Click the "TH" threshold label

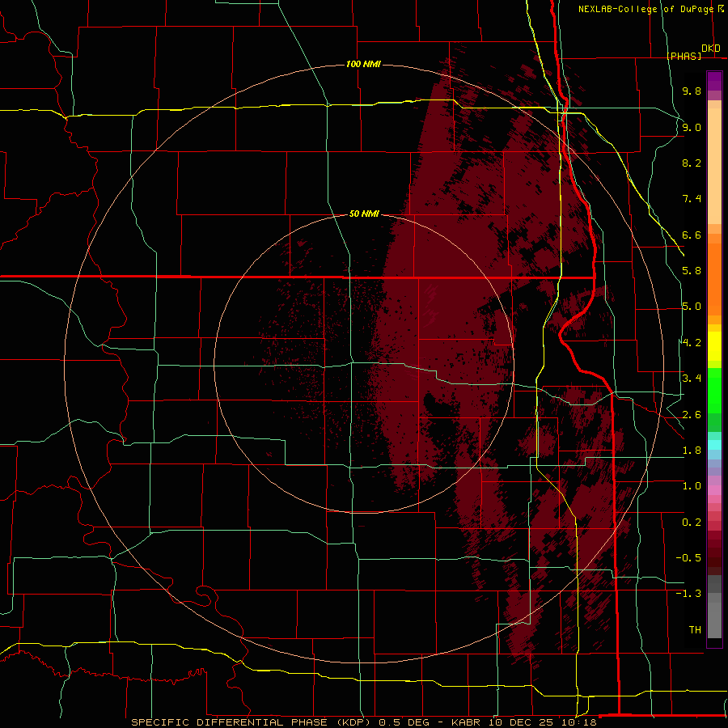click(695, 630)
